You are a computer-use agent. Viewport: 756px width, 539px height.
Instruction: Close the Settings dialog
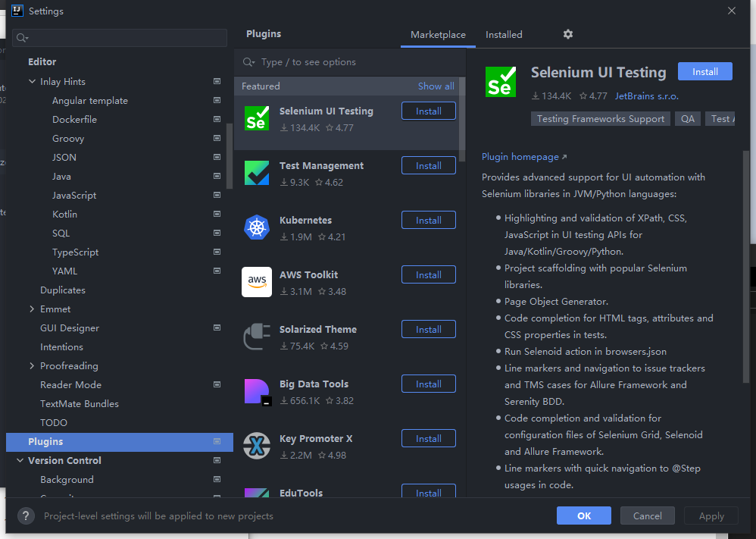click(x=732, y=11)
